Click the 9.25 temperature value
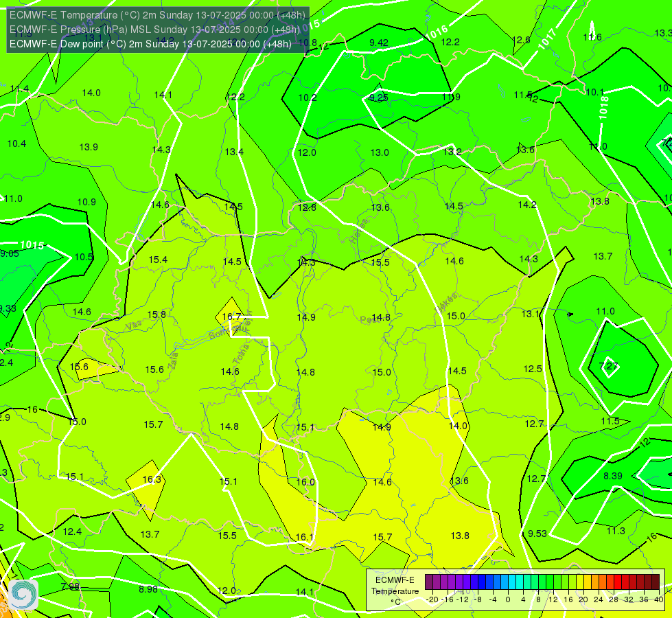672x618 pixels. 379,98
